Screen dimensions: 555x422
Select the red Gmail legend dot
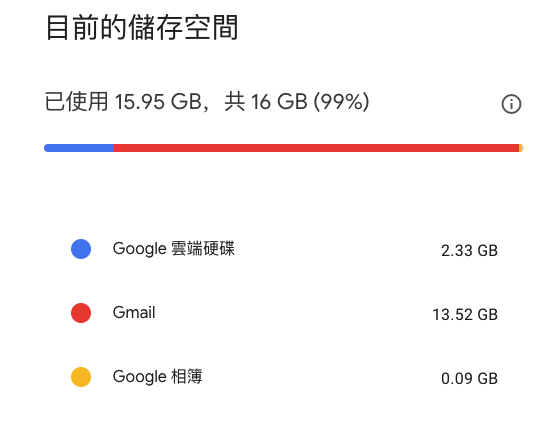81,313
